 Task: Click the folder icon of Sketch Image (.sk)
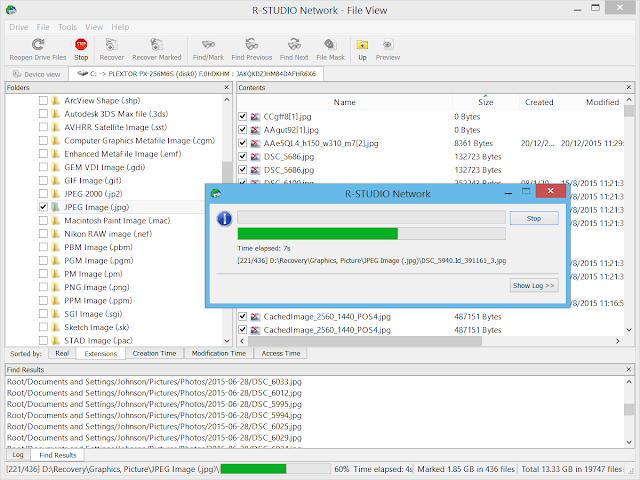coord(56,327)
